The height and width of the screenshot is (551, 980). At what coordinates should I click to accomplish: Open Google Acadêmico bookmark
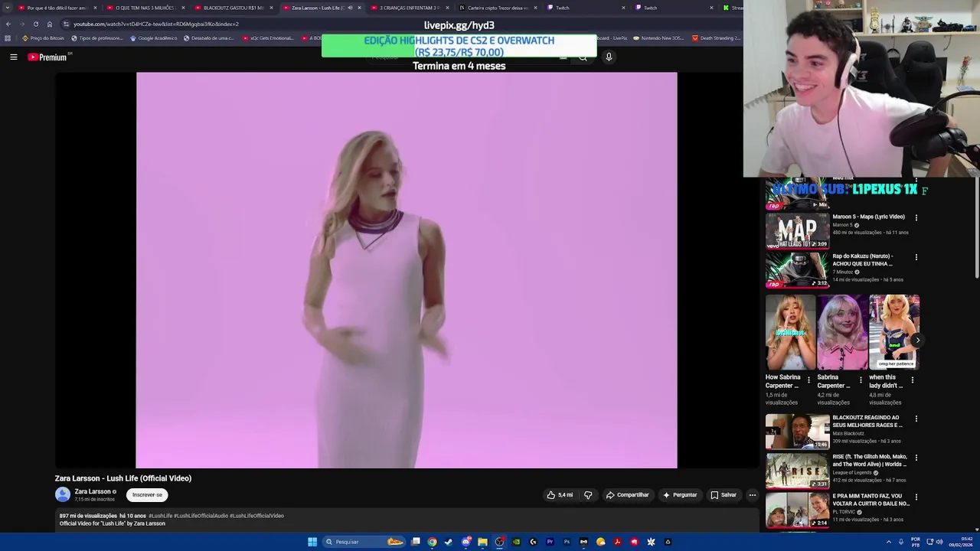(x=153, y=38)
